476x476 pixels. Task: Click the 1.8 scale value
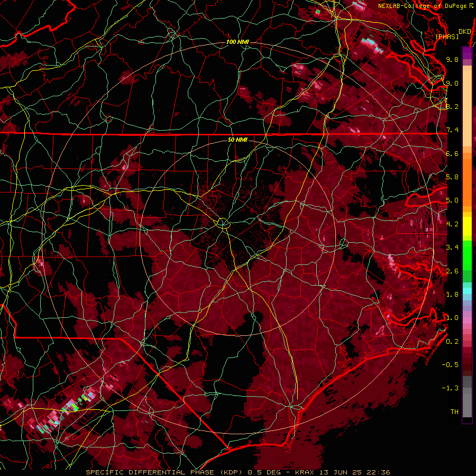tap(452, 295)
